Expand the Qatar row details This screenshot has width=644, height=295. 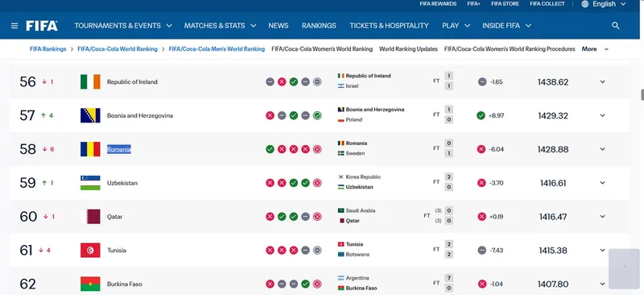(x=602, y=217)
